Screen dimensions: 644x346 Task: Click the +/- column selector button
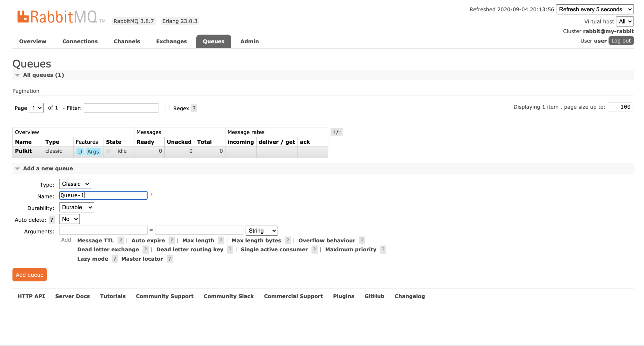(336, 132)
